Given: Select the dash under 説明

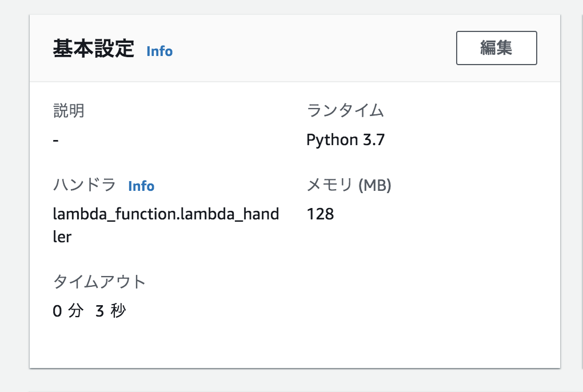Looking at the screenshot, I should click(x=54, y=139).
